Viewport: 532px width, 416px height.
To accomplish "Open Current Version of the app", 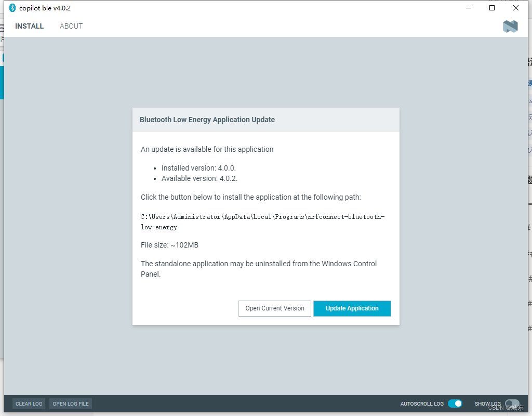I will [x=274, y=308].
